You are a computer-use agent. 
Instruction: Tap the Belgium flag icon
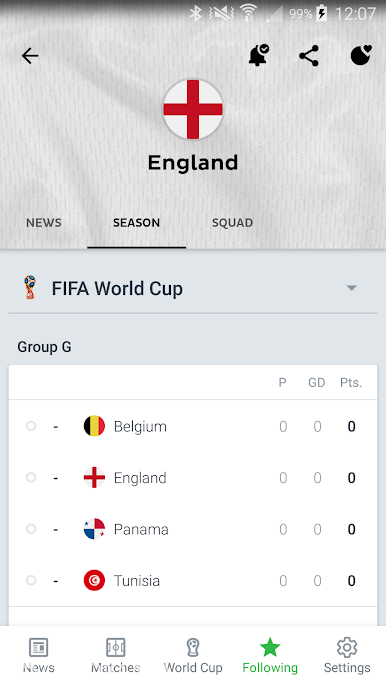pyautogui.click(x=94, y=426)
